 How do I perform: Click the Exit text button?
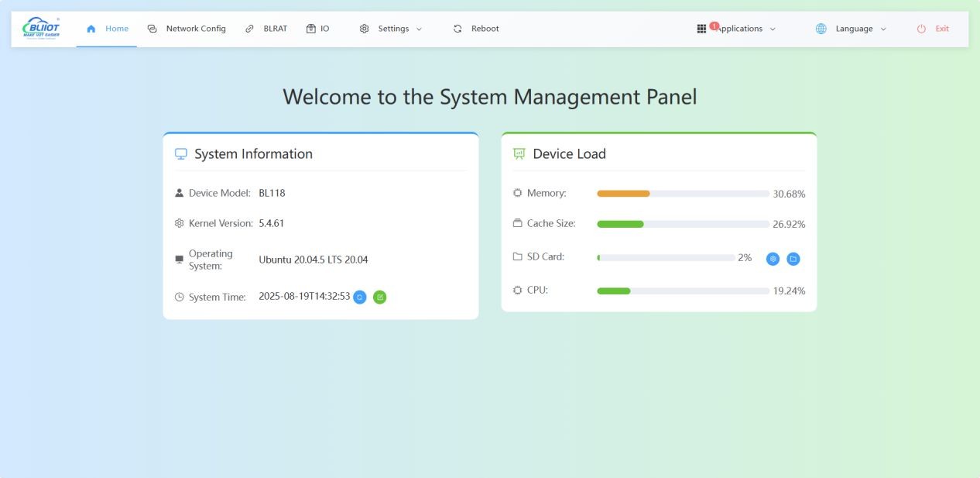pyautogui.click(x=942, y=29)
